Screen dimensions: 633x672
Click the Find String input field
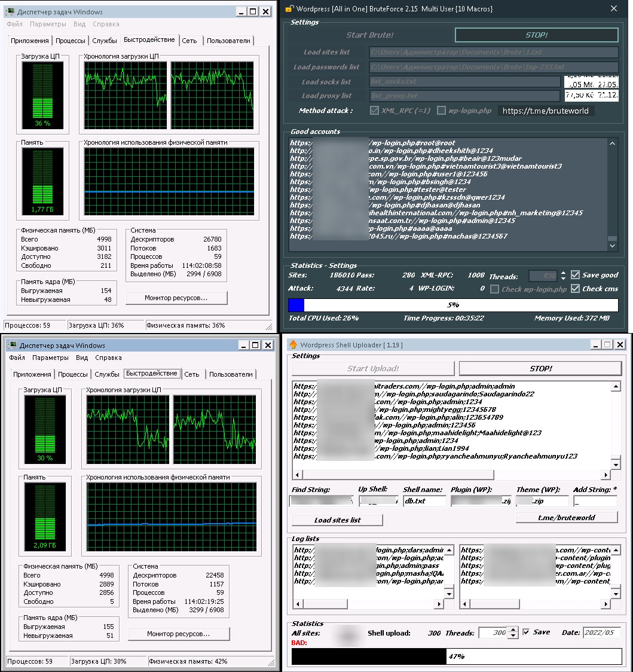322,500
